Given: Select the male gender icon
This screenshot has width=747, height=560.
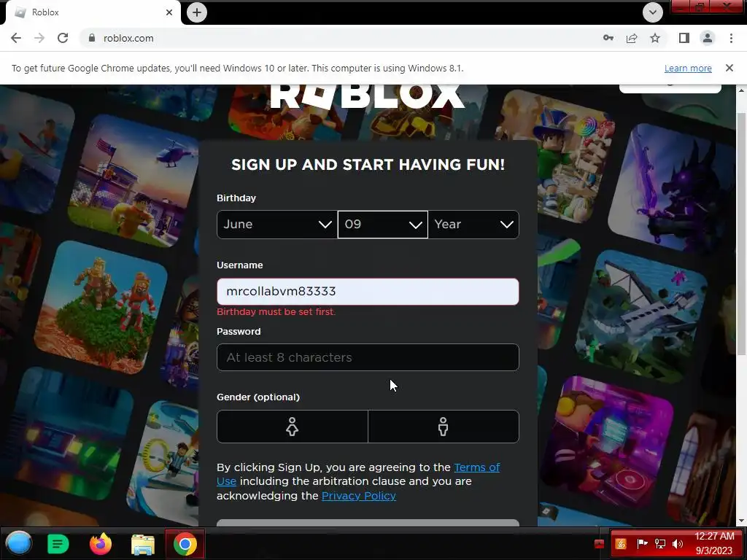Looking at the screenshot, I should (x=443, y=427).
